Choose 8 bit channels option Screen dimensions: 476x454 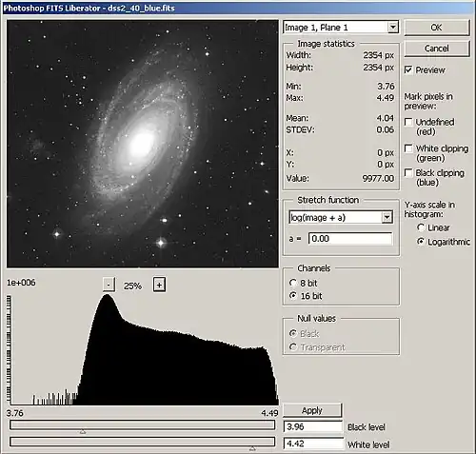pyautogui.click(x=293, y=283)
